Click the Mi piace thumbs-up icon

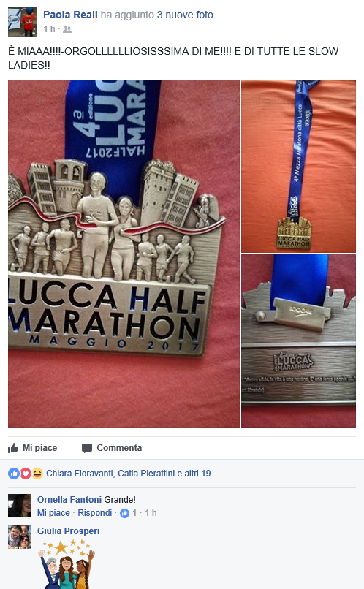click(x=13, y=448)
